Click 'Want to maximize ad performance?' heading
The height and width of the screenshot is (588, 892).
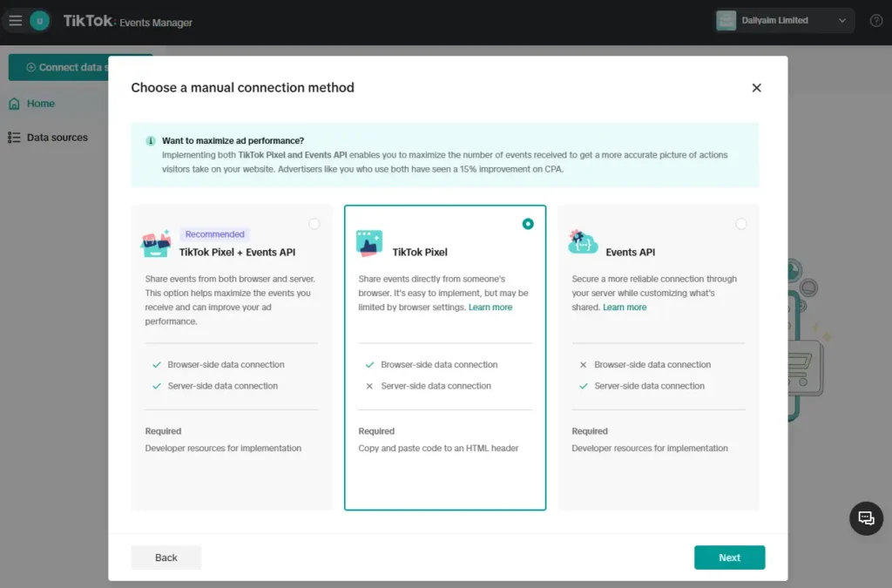point(233,140)
